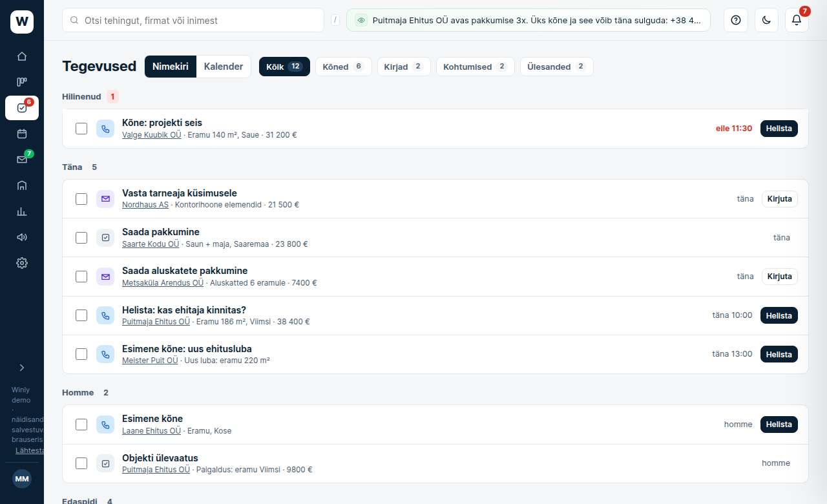827x504 pixels.
Task: Toggle dark mode with the moon icon
Action: [x=766, y=20]
